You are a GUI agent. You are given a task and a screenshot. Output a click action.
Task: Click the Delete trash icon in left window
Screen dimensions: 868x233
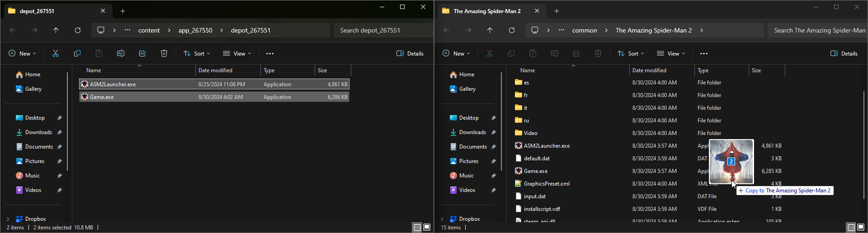coord(164,53)
